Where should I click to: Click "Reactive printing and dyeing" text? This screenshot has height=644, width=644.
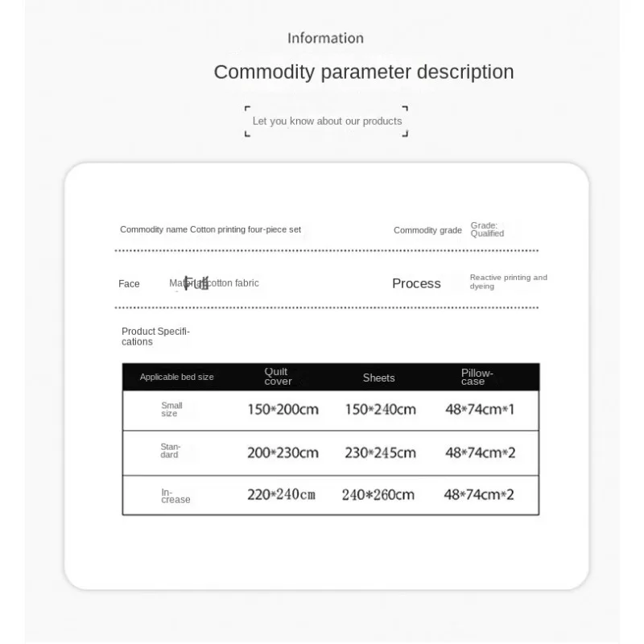(508, 282)
